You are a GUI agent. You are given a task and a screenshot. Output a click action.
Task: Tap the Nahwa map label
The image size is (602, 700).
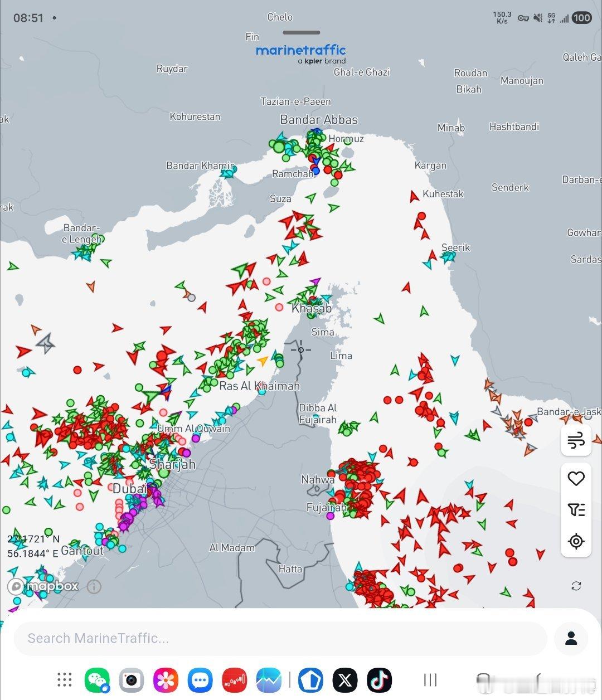coord(318,479)
